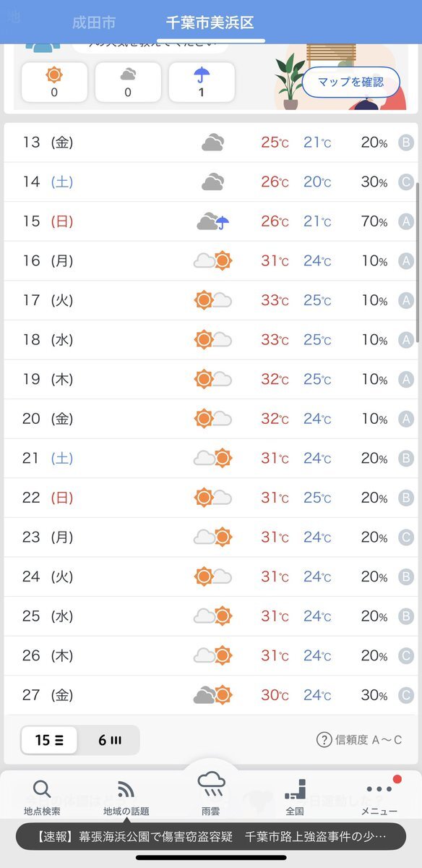Open 地点検索 magnifier icon
Viewport: 422px width, 868px height.
point(42,789)
